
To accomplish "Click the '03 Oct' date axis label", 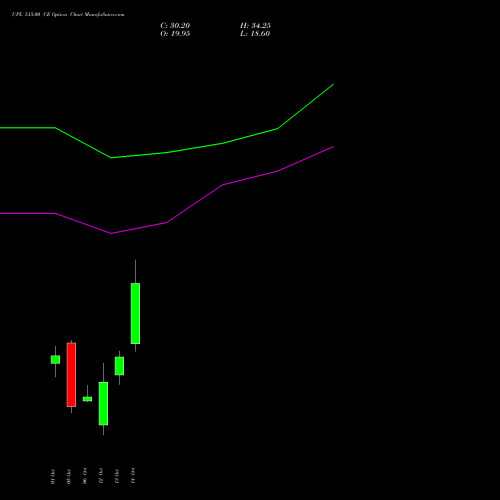I will tap(69, 476).
